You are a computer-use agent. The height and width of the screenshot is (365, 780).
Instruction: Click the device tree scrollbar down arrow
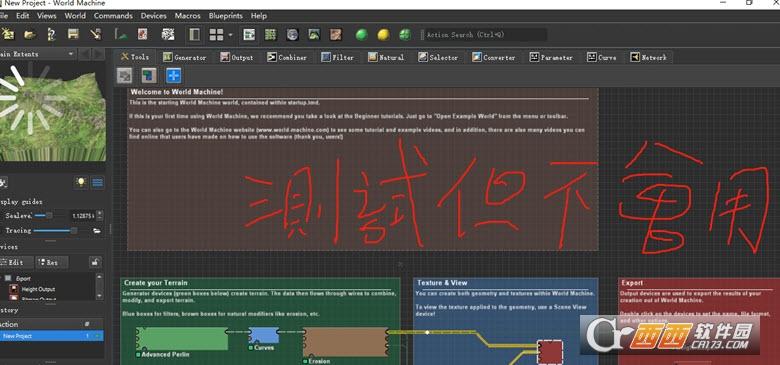tap(99, 295)
